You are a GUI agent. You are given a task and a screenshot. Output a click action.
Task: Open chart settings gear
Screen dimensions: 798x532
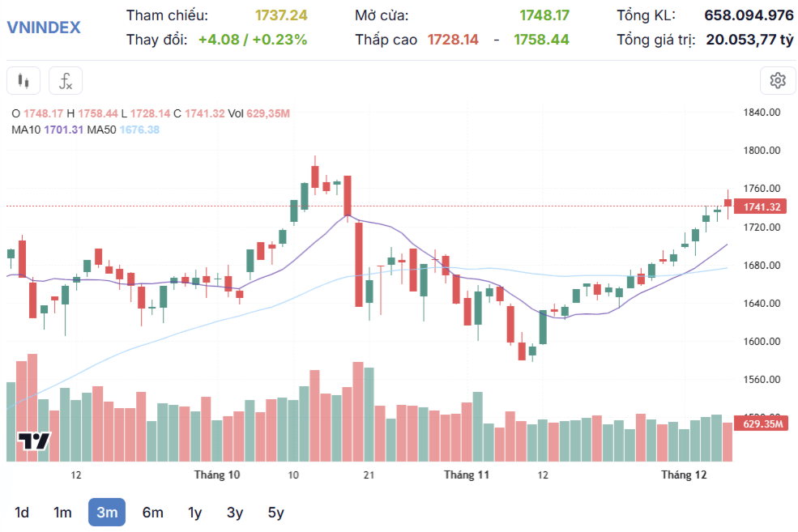tap(778, 80)
